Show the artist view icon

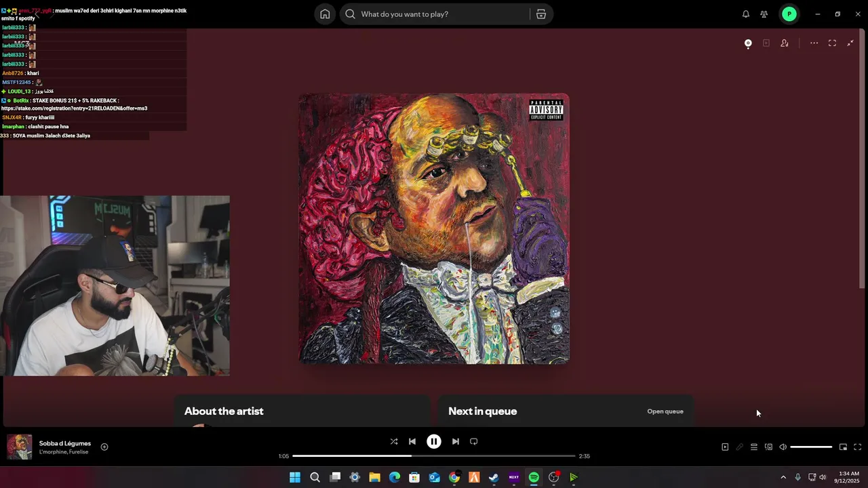[x=785, y=43]
